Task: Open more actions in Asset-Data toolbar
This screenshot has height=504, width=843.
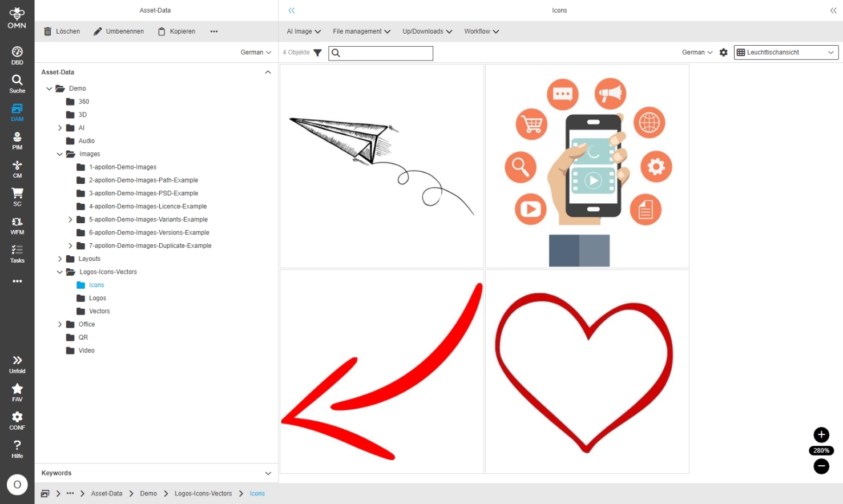Action: point(214,31)
